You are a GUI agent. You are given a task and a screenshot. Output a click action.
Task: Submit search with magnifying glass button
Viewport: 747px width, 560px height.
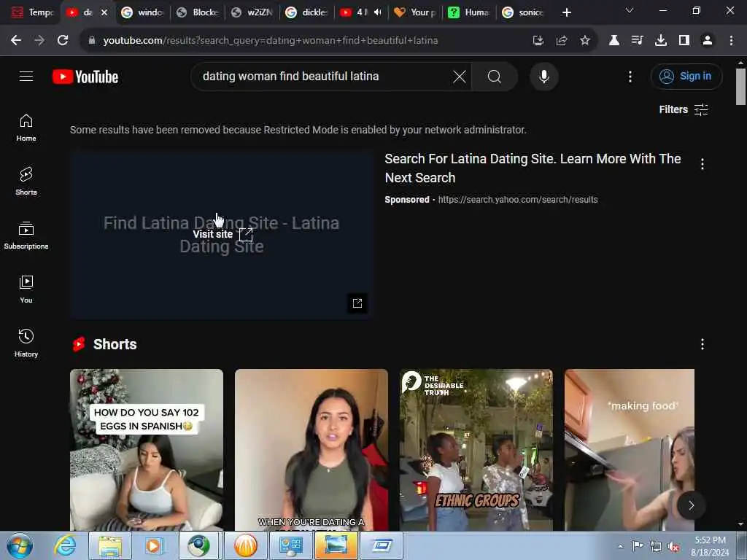click(494, 76)
